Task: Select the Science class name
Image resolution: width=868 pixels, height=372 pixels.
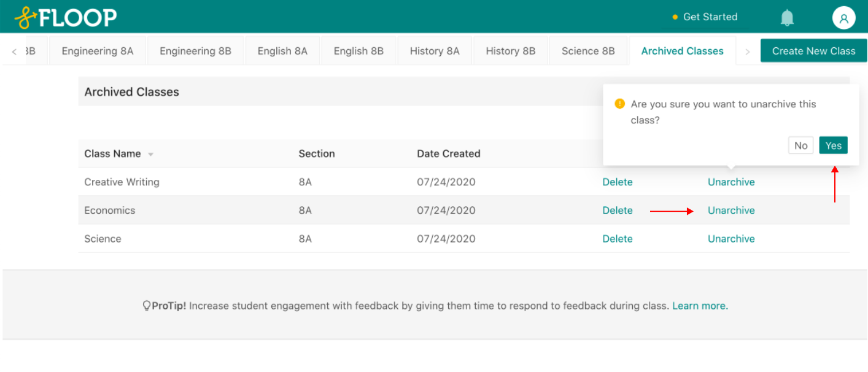Action: 103,239
